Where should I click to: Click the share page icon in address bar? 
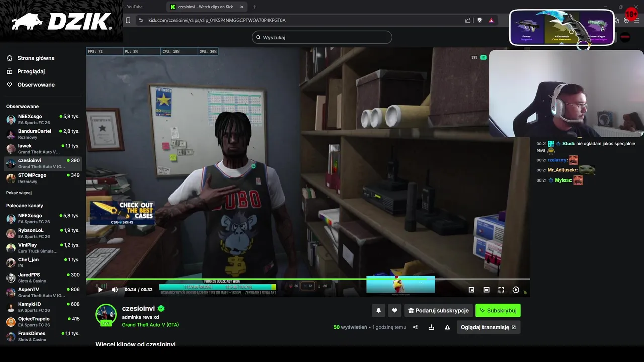tap(468, 20)
